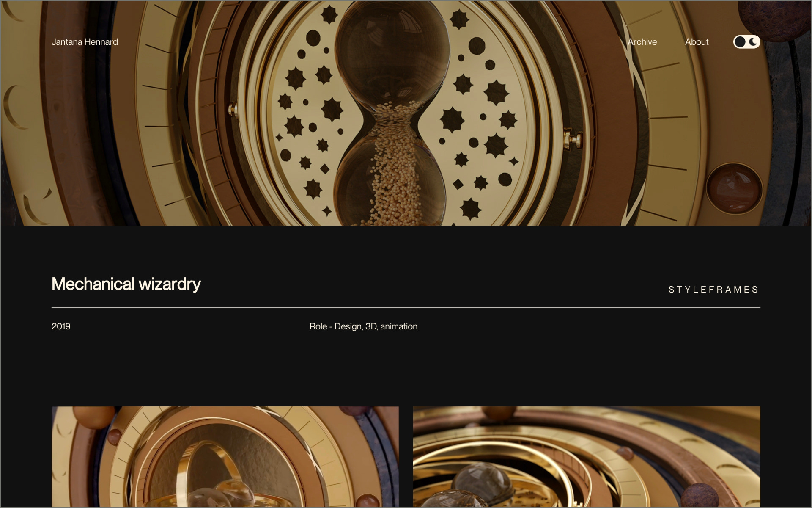Click the amber glass gem in the hero image
The image size is (812, 508).
[x=734, y=188]
